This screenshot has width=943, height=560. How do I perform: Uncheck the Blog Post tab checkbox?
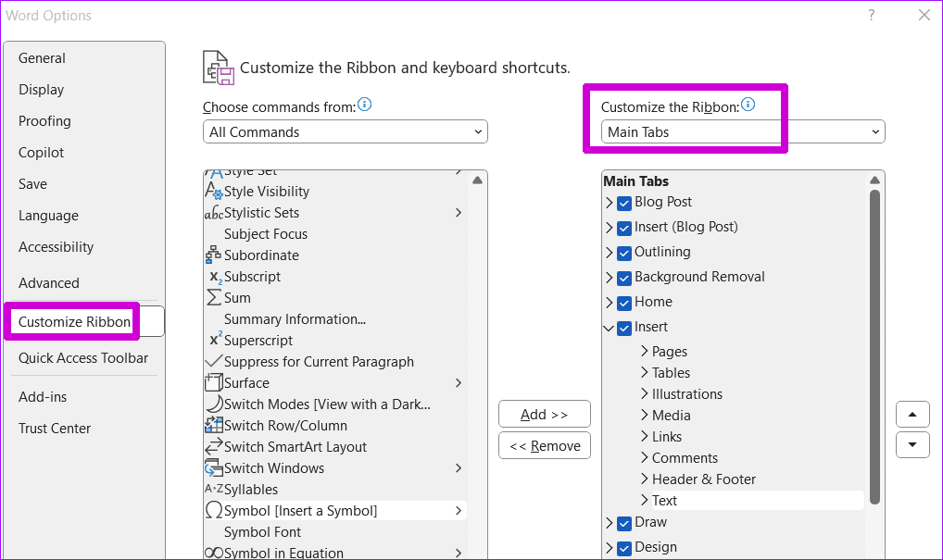coord(624,203)
